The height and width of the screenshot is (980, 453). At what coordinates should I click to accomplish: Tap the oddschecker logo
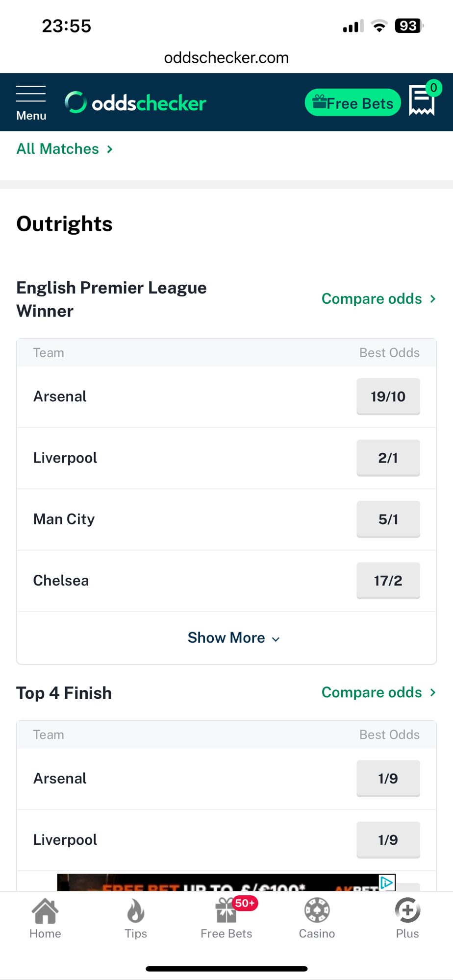135,103
